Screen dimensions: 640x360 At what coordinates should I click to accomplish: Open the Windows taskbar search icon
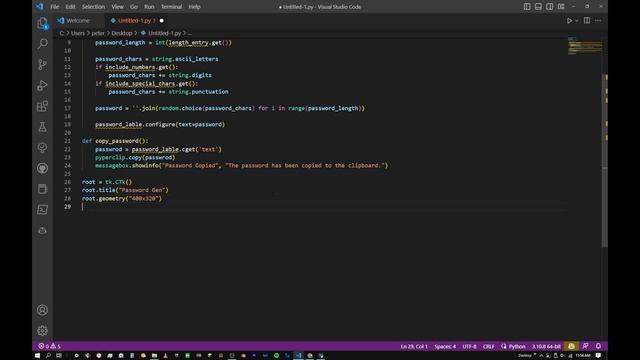(48, 356)
